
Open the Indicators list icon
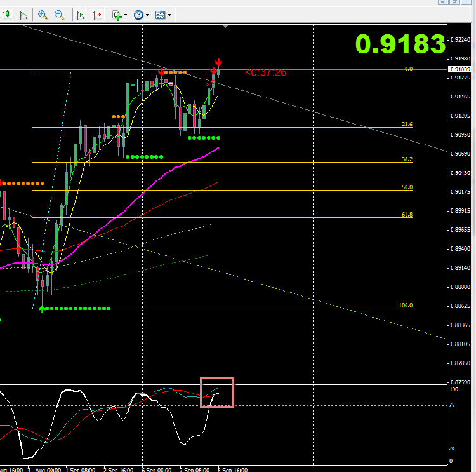117,15
